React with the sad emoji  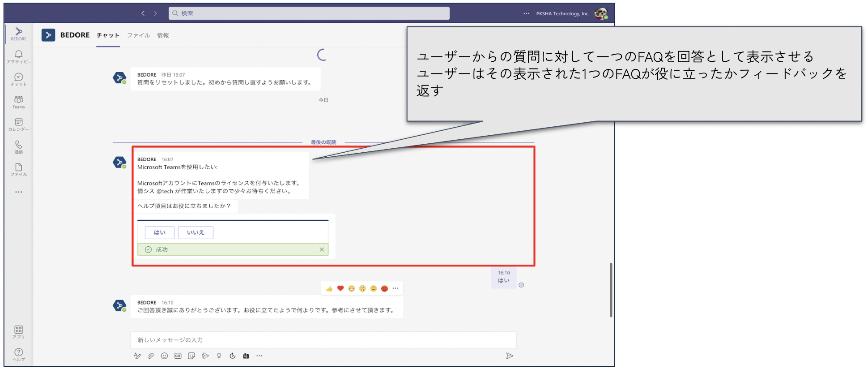(x=374, y=288)
